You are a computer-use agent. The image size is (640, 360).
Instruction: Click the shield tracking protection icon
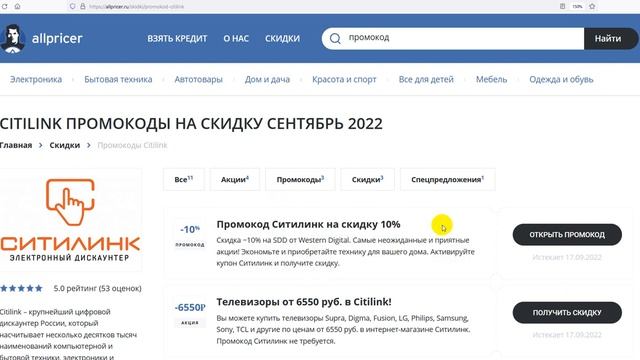point(73,7)
